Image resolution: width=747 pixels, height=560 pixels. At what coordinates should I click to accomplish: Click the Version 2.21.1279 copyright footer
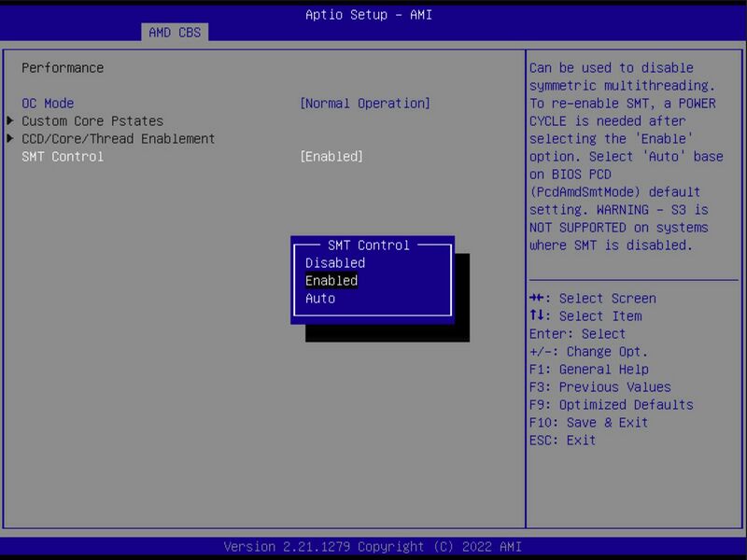373,546
